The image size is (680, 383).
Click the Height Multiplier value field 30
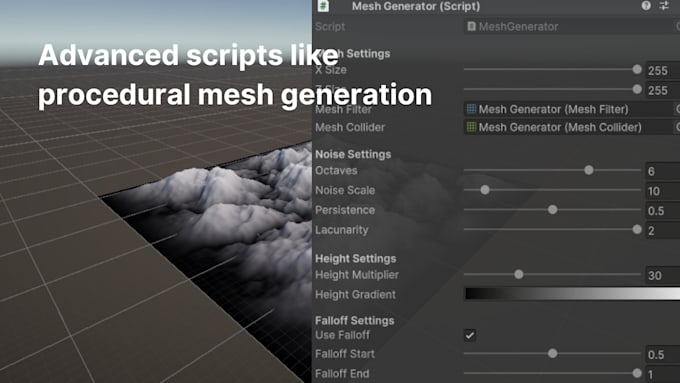click(663, 275)
